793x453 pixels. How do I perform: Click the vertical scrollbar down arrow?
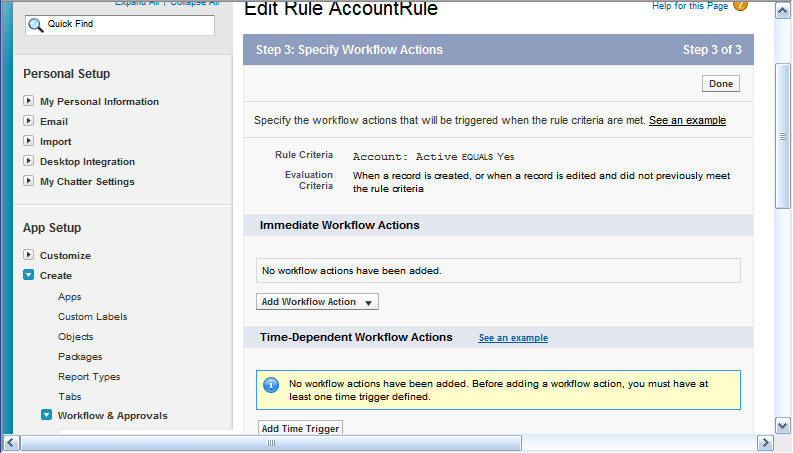[782, 426]
